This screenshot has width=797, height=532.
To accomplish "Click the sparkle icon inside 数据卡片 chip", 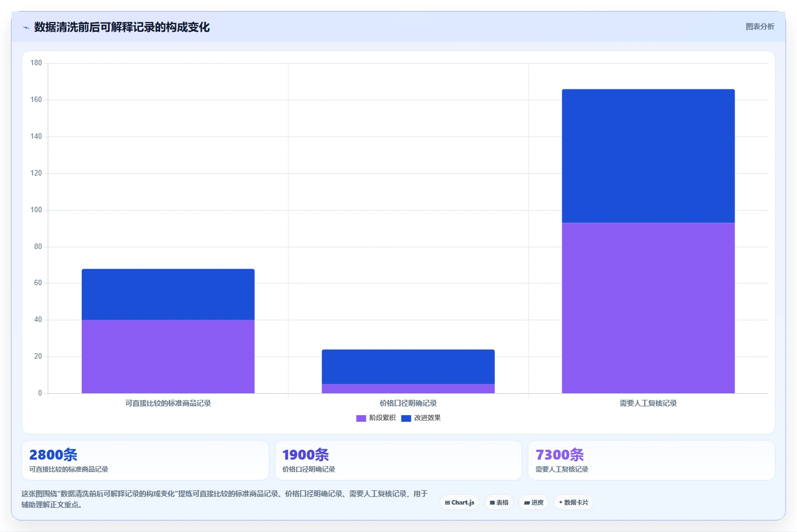I will click(x=561, y=502).
